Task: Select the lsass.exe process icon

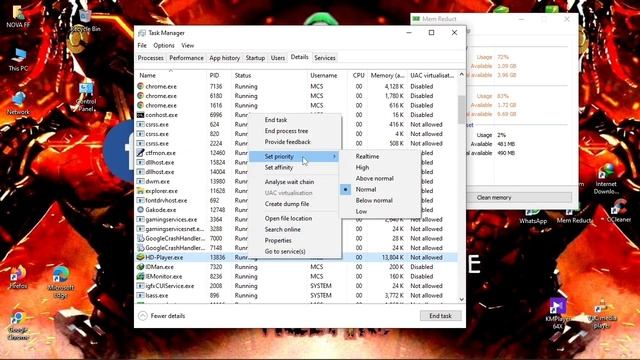Action: [140, 296]
